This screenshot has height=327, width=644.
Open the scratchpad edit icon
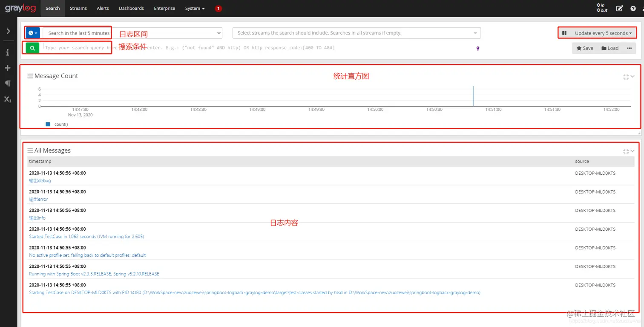(620, 8)
